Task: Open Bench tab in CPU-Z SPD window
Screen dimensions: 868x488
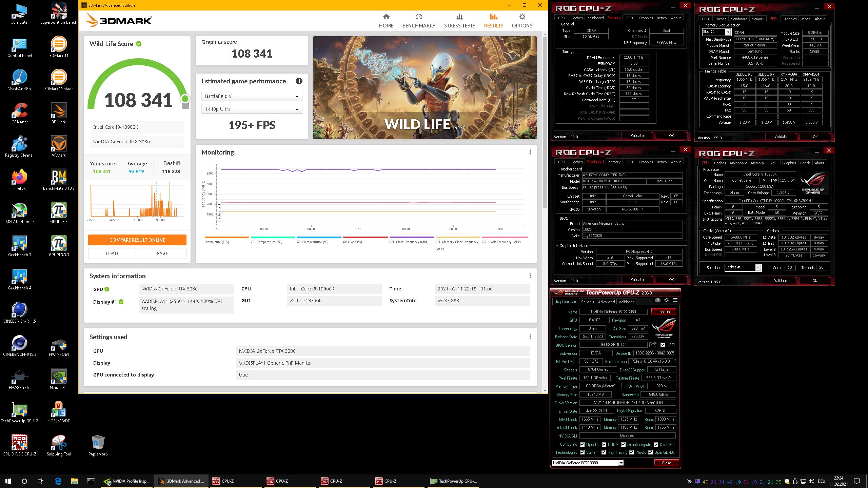Action: point(805,19)
